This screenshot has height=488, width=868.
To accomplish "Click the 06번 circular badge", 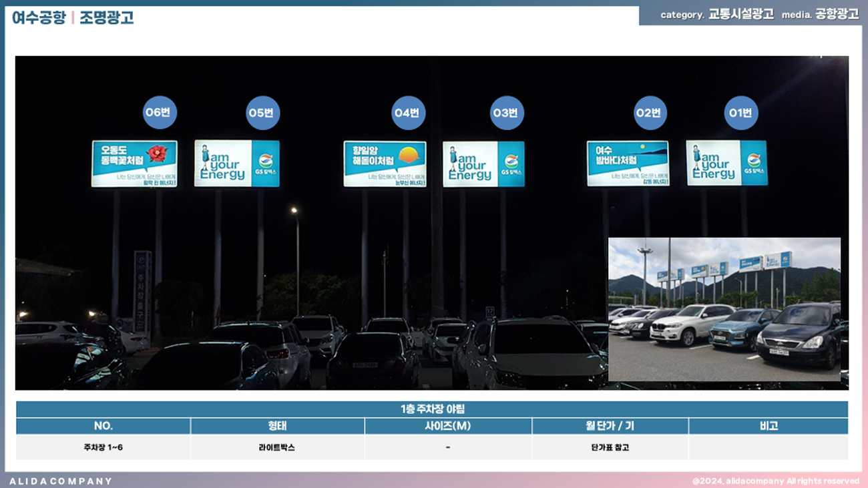I will pos(160,113).
